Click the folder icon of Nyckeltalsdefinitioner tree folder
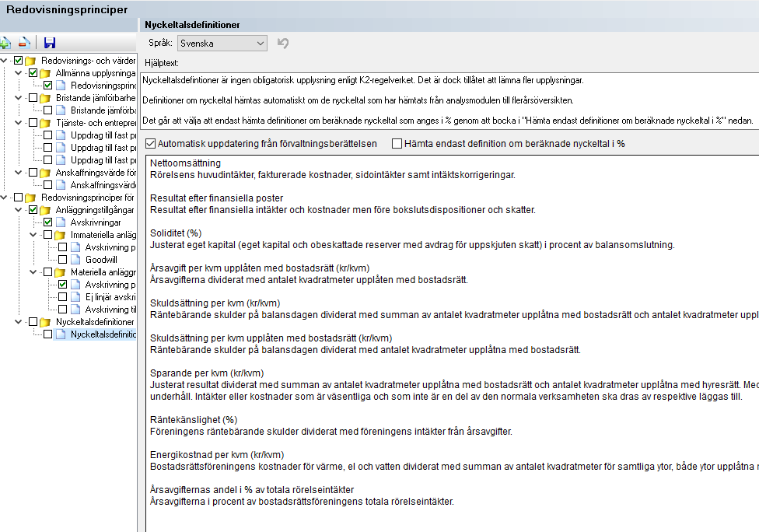Image resolution: width=759 pixels, height=532 pixels. pos(46,322)
